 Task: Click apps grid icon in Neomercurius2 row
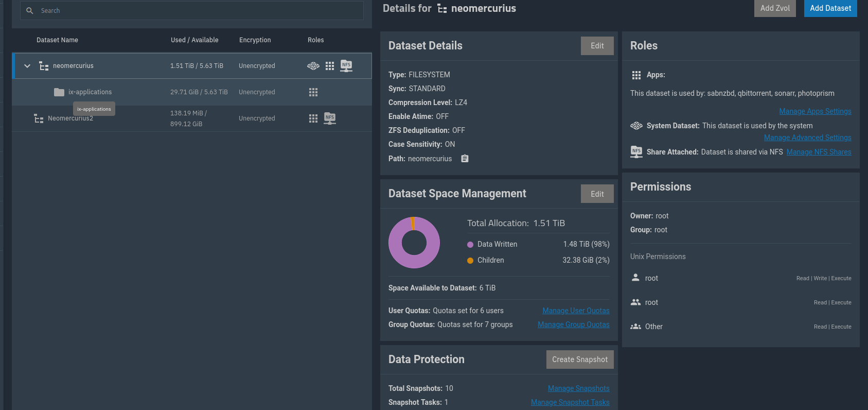313,118
